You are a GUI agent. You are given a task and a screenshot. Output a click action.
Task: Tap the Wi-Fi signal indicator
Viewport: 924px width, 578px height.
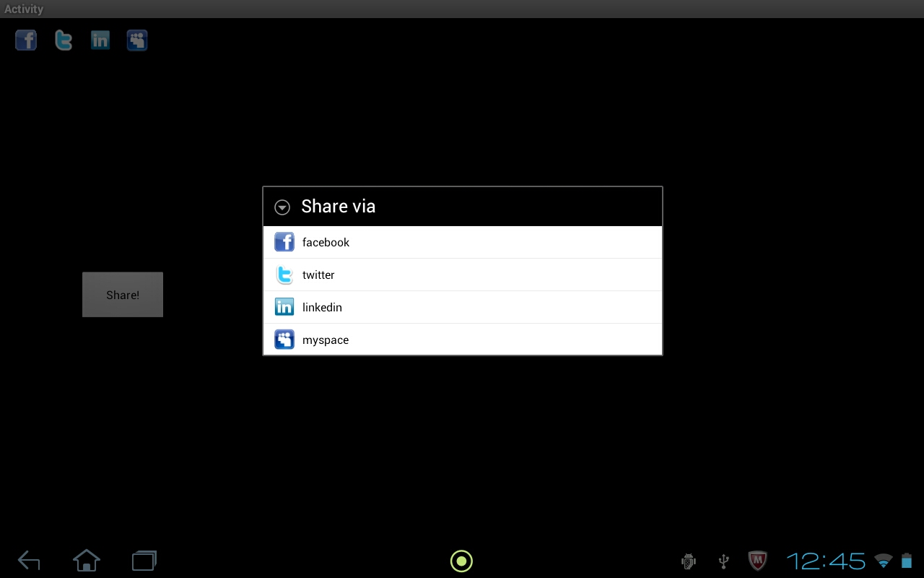click(x=884, y=561)
